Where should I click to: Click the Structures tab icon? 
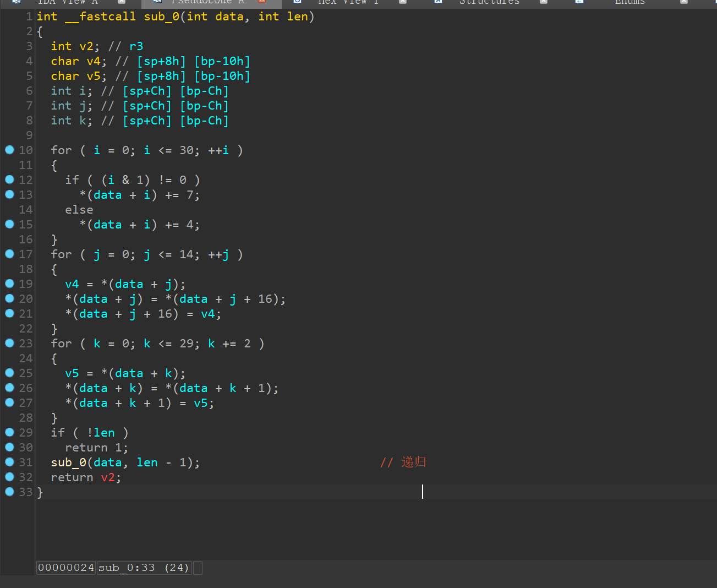point(439,2)
